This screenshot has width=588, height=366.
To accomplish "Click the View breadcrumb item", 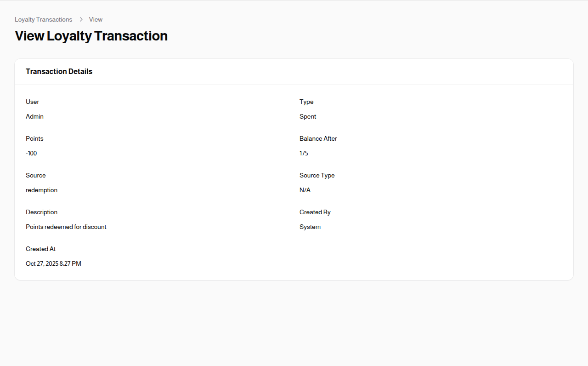I will click(96, 19).
